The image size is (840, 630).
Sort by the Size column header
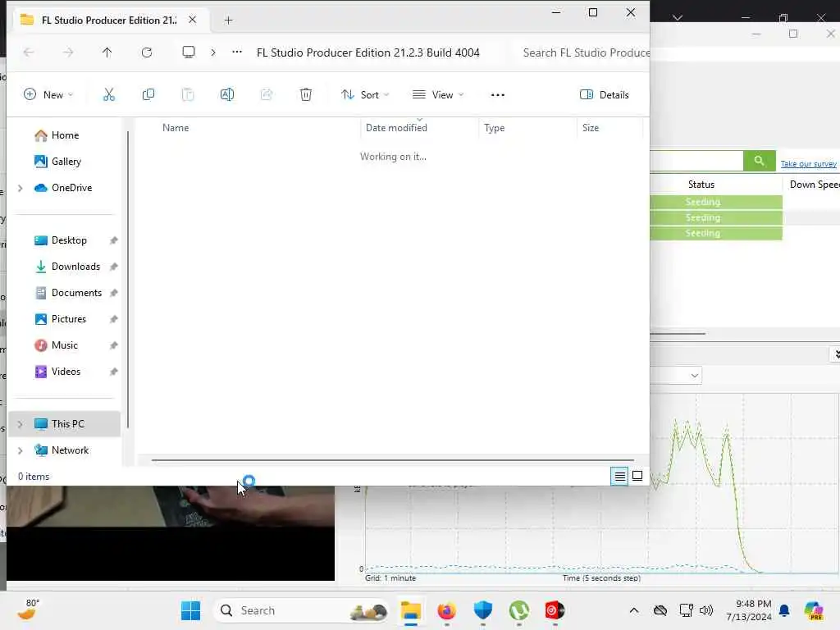[591, 128]
